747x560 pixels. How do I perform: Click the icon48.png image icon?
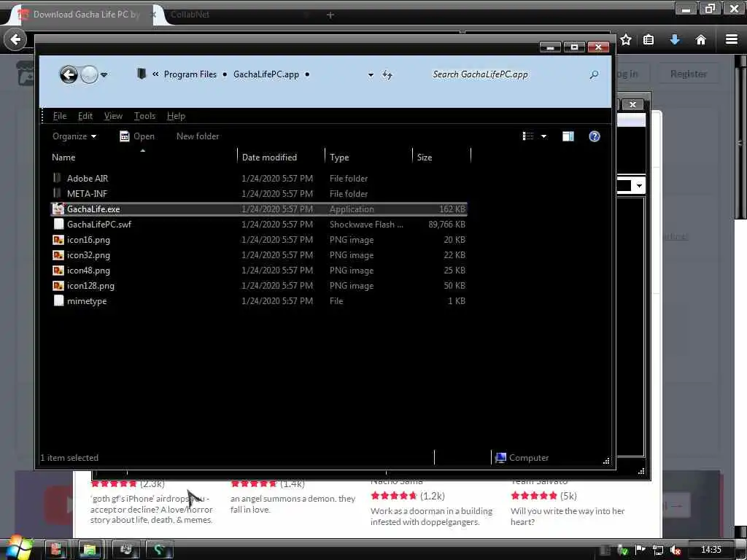coord(58,270)
